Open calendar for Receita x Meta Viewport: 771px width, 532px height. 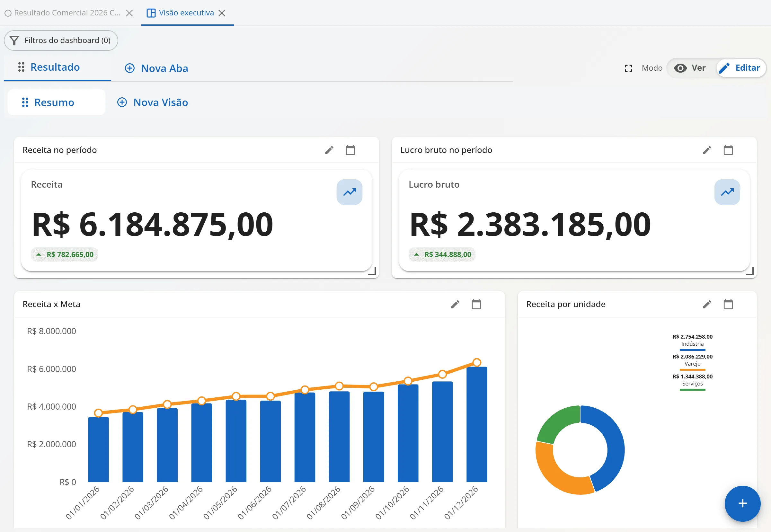[476, 304]
